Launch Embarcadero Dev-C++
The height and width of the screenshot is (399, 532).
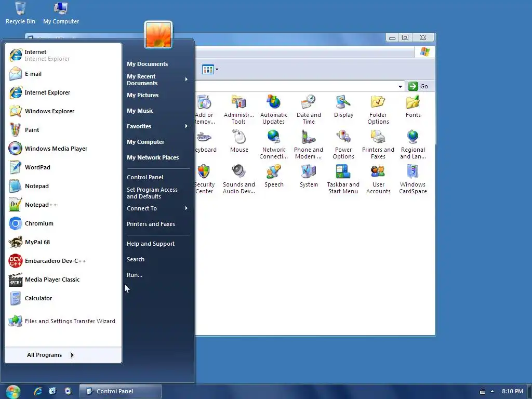63,261
